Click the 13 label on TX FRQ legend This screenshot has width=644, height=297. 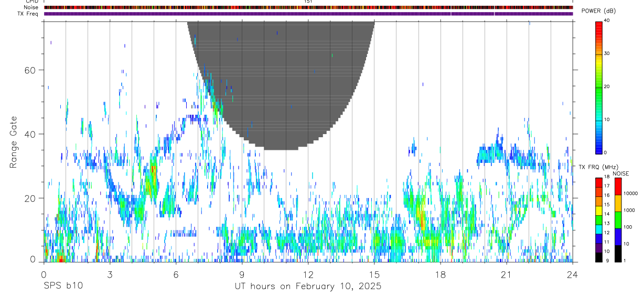click(607, 223)
